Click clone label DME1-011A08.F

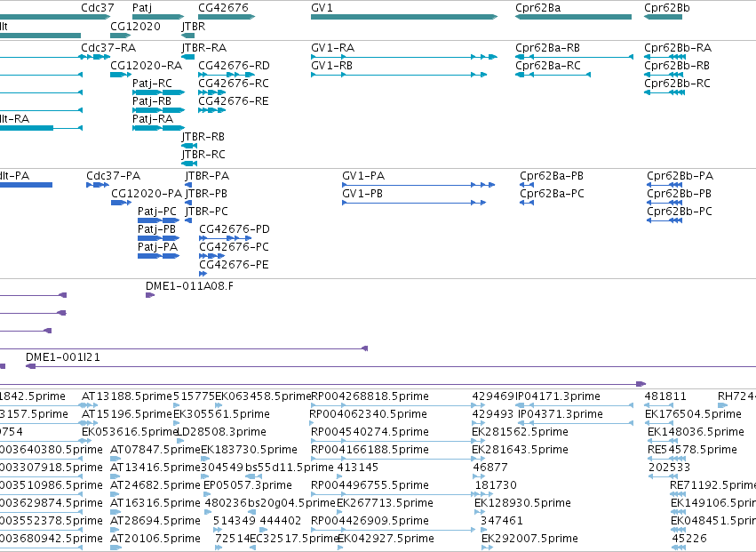189,286
